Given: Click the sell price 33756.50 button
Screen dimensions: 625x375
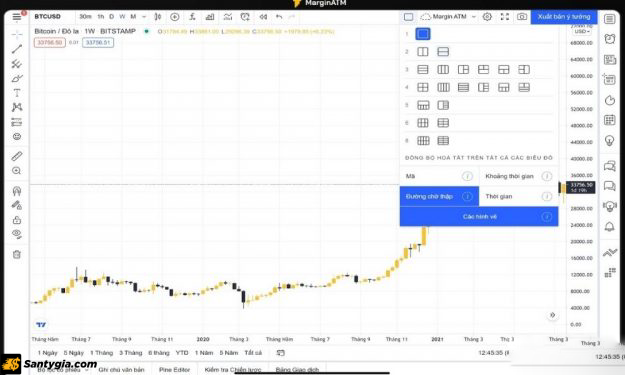Looking at the screenshot, I should (50, 42).
